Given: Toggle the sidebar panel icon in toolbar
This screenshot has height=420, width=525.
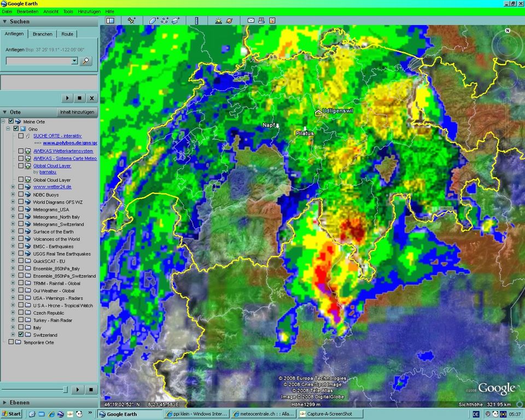Looking at the screenshot, I should [110, 21].
